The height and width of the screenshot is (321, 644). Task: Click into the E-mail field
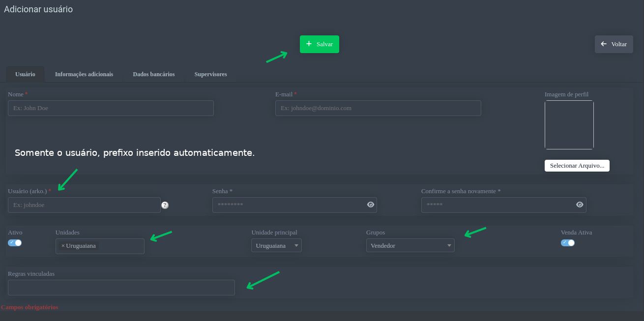378,108
